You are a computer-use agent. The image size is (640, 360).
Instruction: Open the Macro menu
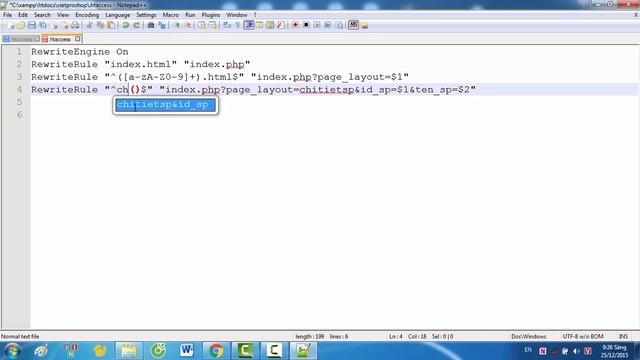pyautogui.click(x=171, y=15)
